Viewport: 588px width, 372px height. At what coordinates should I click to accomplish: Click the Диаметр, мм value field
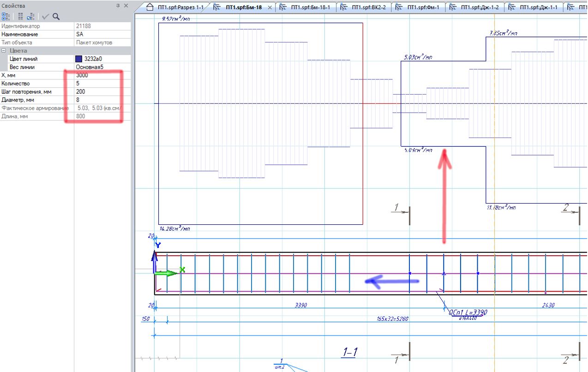click(x=102, y=100)
